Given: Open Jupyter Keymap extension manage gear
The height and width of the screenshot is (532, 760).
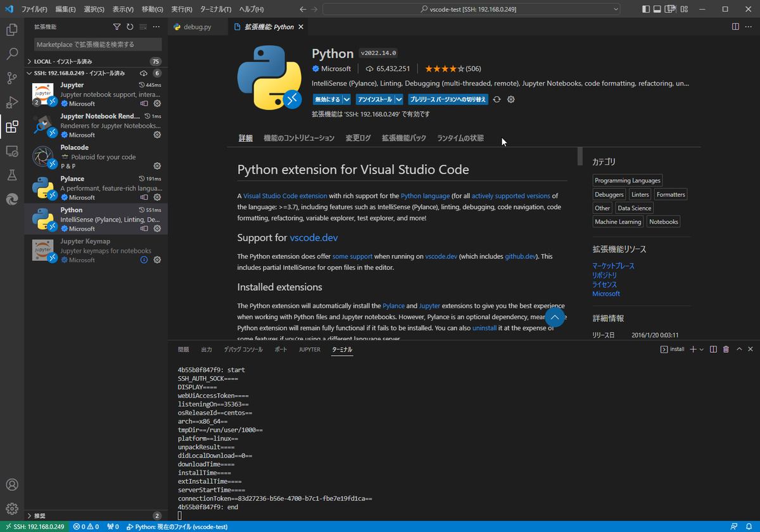Looking at the screenshot, I should (157, 260).
